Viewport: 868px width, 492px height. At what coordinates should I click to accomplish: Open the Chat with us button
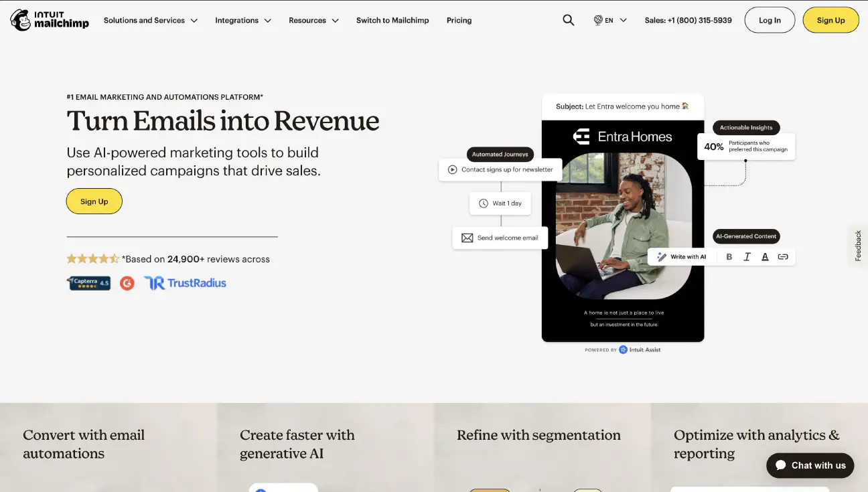pyautogui.click(x=810, y=465)
